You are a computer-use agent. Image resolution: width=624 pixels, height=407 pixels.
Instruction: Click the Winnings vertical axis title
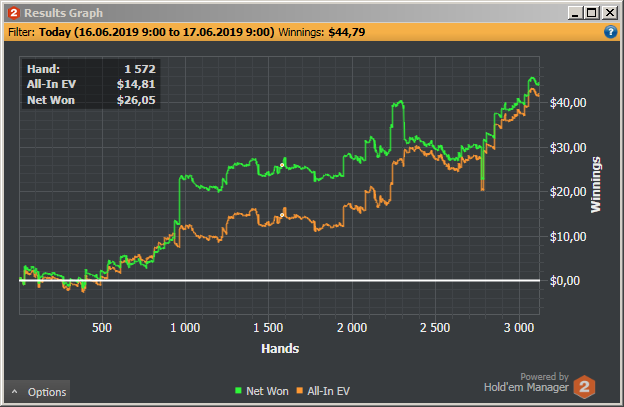tap(595, 184)
